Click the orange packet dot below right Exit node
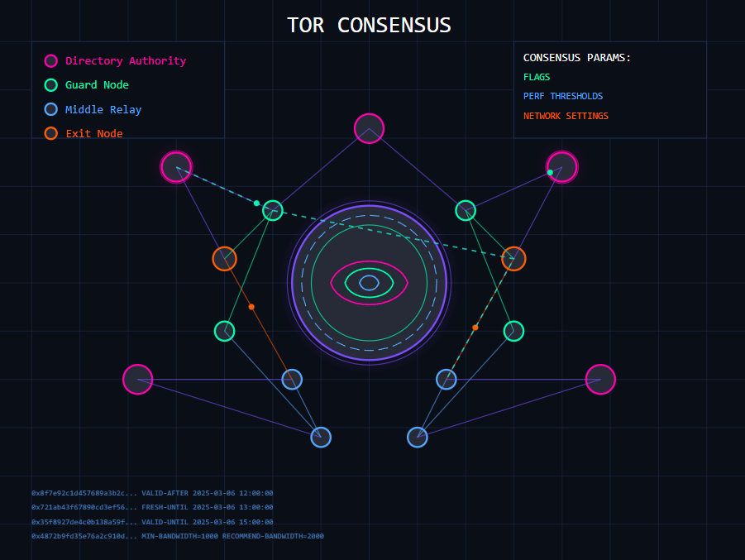This screenshot has height=560, width=745. [475, 328]
